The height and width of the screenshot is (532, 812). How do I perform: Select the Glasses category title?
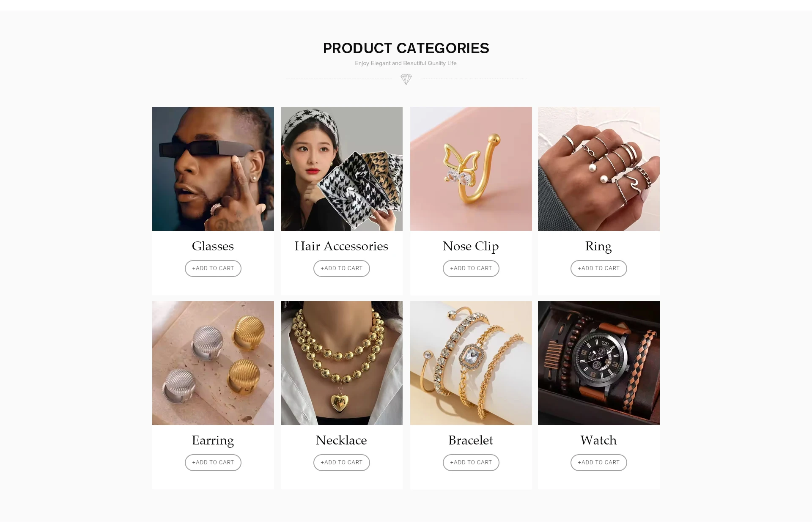click(x=213, y=246)
